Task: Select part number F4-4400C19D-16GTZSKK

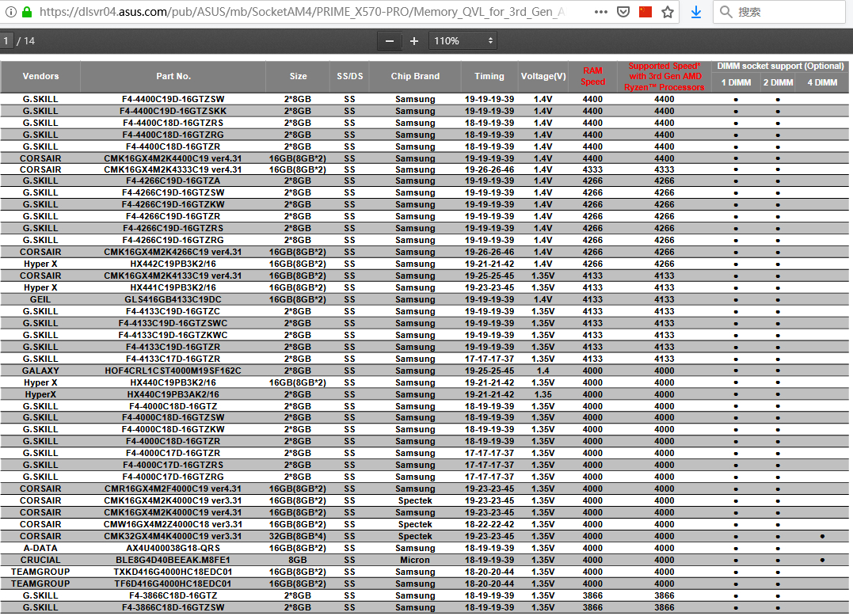Action: [173, 111]
